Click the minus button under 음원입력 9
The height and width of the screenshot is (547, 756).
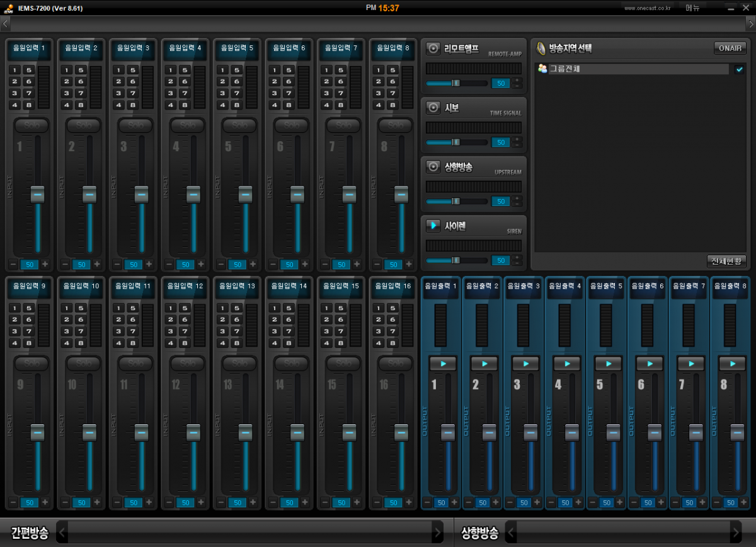pos(13,502)
